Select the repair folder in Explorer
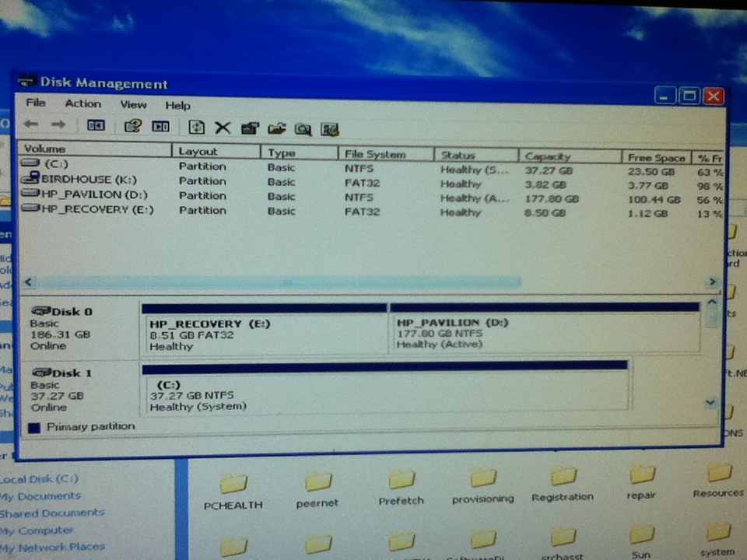This screenshot has width=747, height=560. tap(641, 482)
